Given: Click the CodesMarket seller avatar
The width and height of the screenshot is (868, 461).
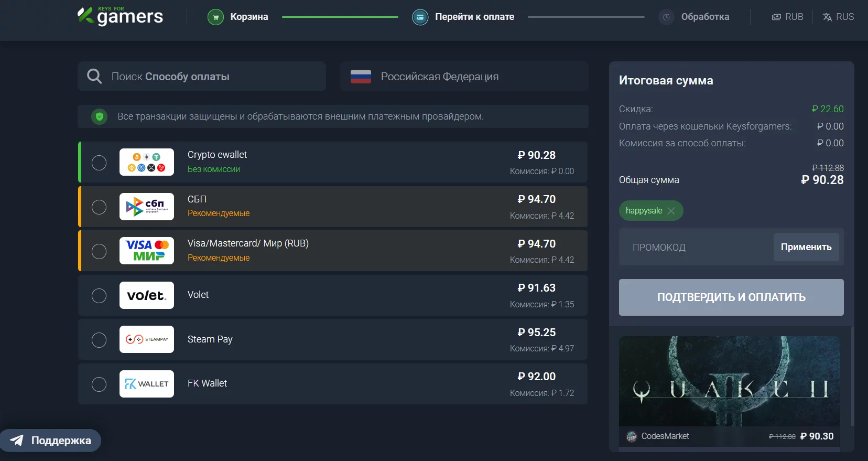Looking at the screenshot, I should coord(632,436).
